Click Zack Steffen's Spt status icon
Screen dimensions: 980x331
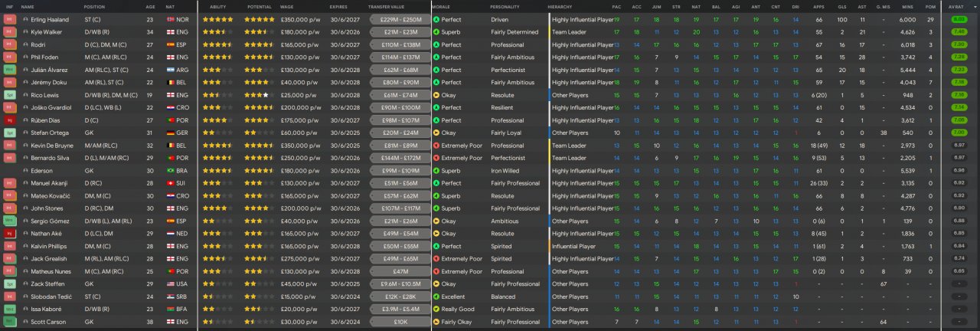click(9, 284)
